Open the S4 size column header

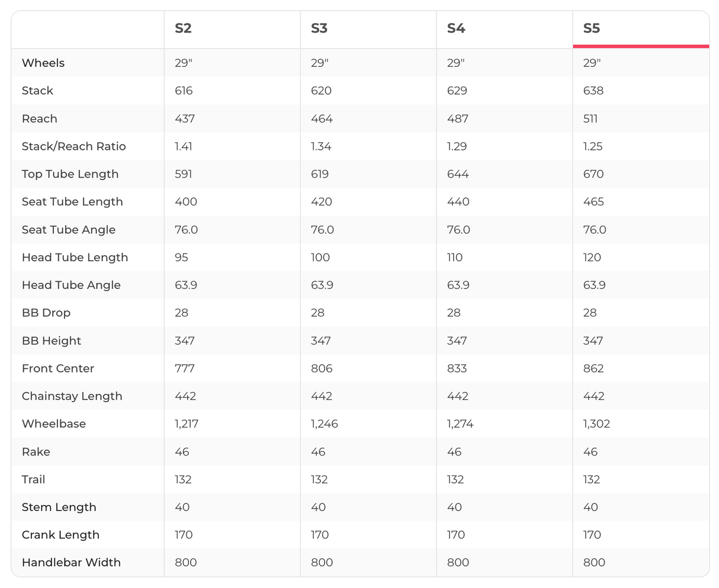[455, 28]
